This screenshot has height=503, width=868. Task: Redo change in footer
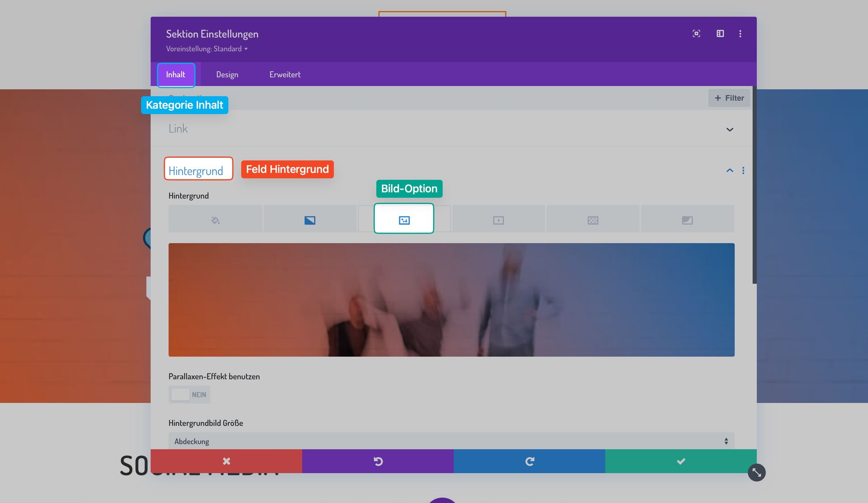click(529, 461)
